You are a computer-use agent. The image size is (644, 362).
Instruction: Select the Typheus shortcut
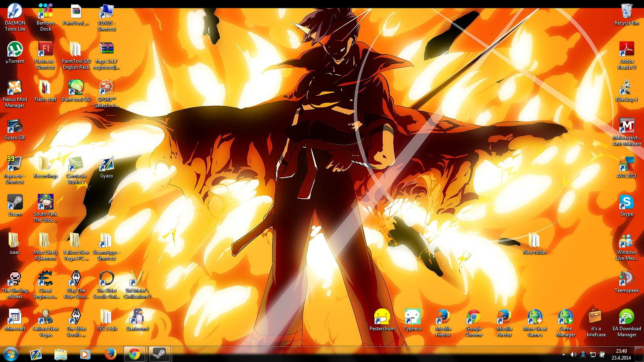413,320
